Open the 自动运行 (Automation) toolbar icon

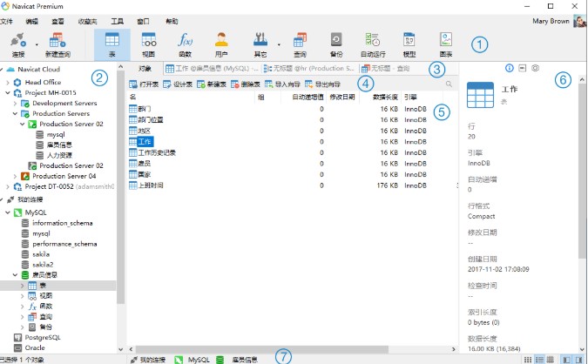pyautogui.click(x=373, y=44)
